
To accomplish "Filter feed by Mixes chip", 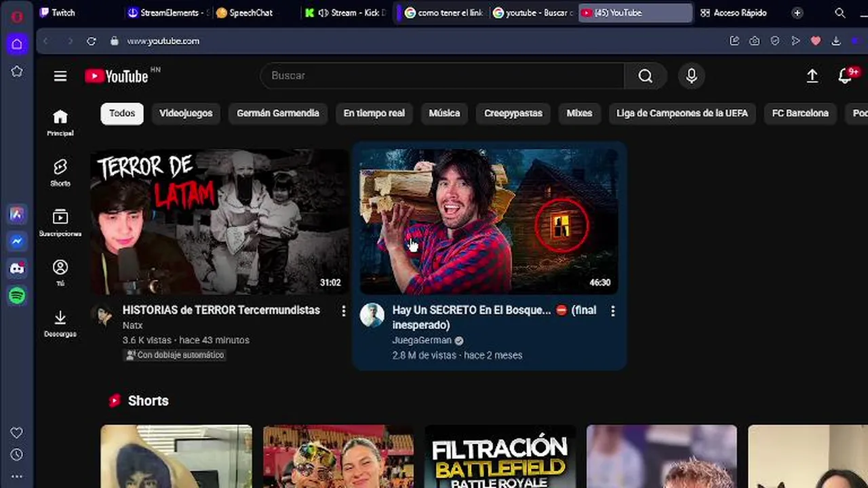I will pyautogui.click(x=579, y=113).
